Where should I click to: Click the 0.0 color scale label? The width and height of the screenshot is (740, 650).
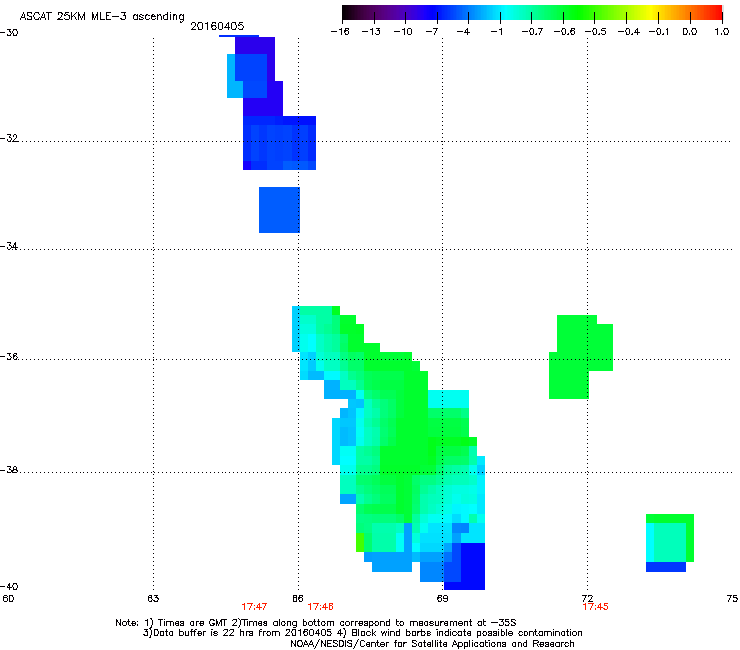tap(690, 32)
